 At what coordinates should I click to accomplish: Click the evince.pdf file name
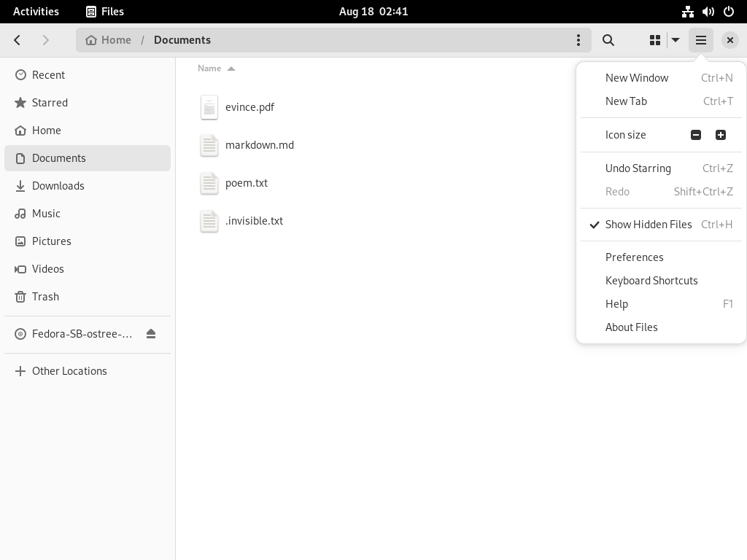[249, 107]
